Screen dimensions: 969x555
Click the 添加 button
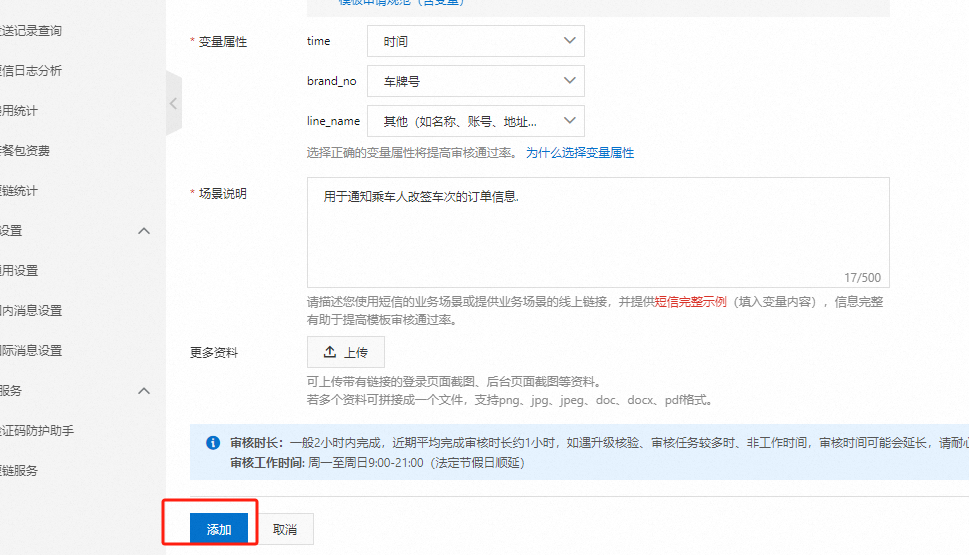(219, 528)
